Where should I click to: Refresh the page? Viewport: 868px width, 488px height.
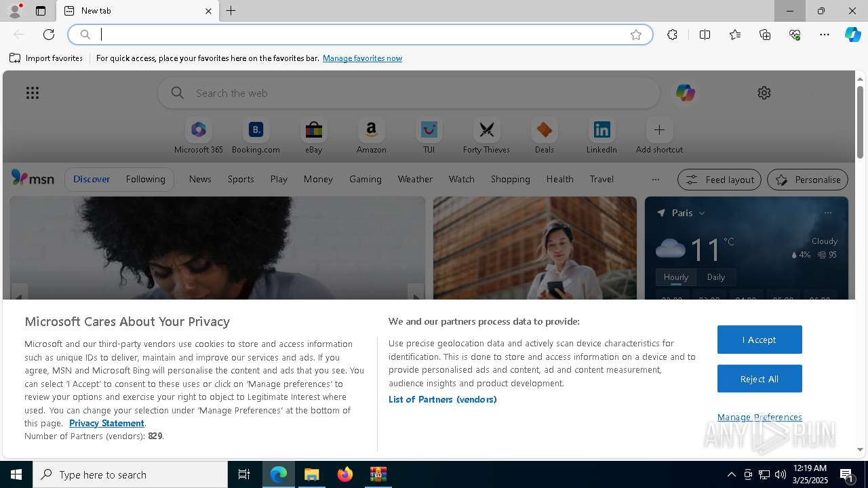[x=49, y=35]
